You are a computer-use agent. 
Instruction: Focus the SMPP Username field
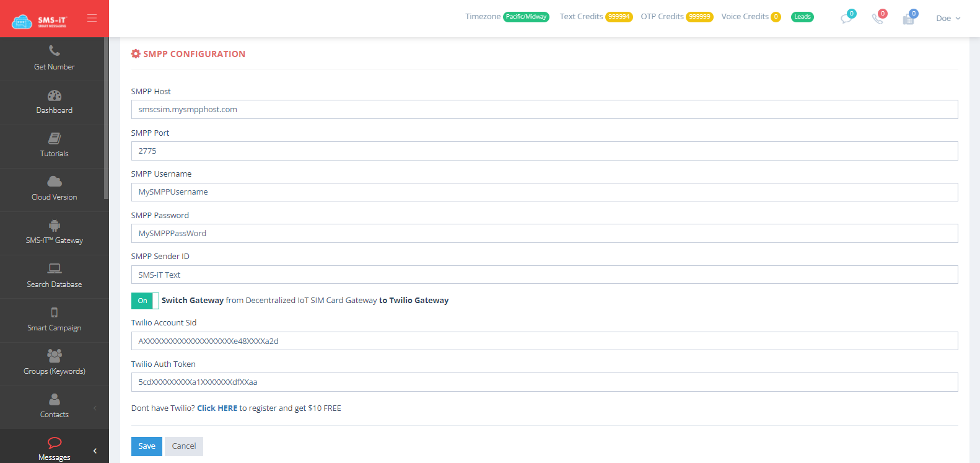[545, 192]
